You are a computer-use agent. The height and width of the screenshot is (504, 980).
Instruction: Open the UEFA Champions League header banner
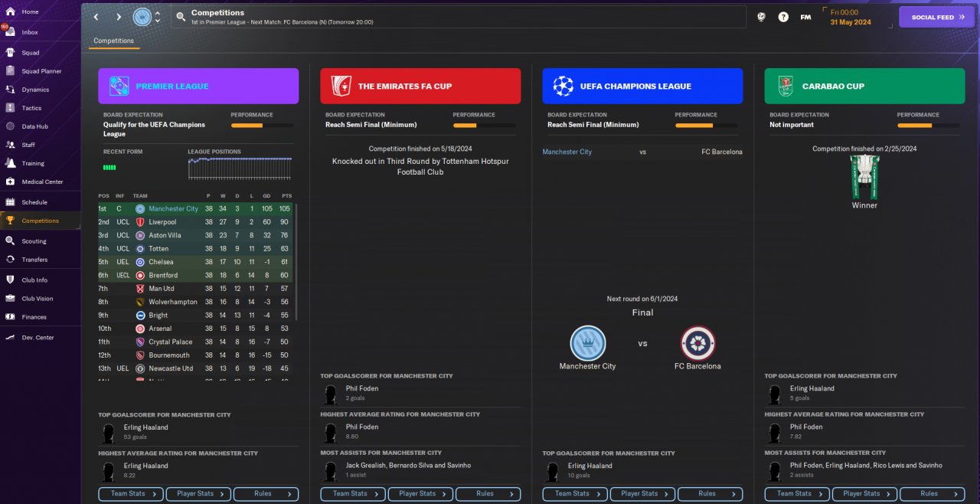[642, 86]
